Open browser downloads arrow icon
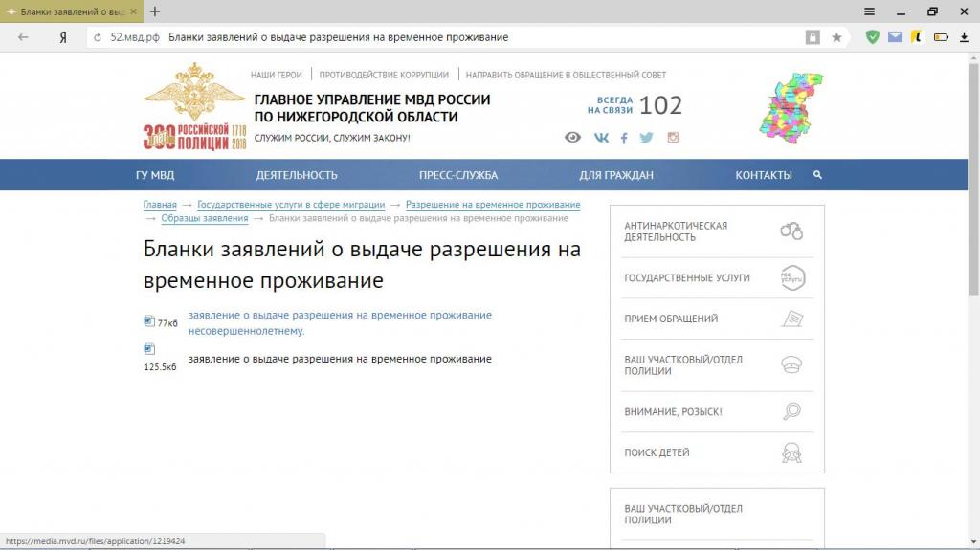Viewport: 980px width, 550px height. (x=964, y=37)
